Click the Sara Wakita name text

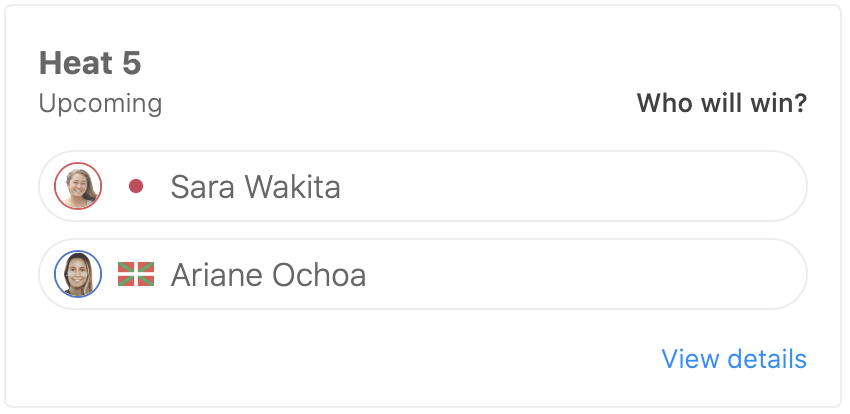(x=255, y=187)
